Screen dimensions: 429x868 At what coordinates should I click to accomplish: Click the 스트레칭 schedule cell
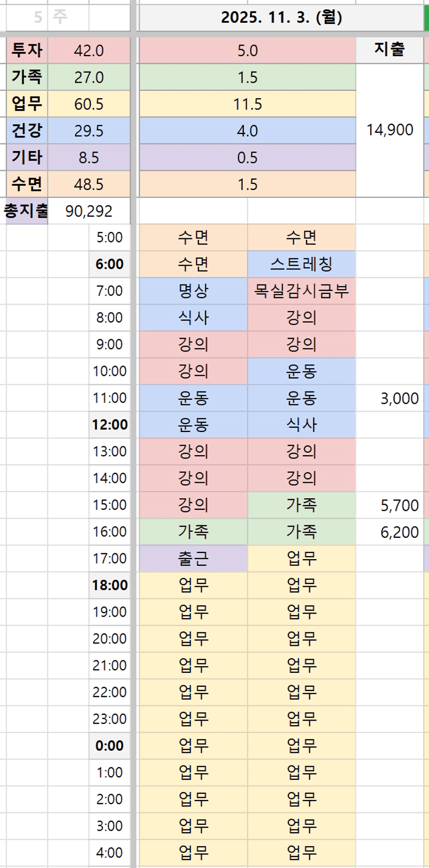301,264
